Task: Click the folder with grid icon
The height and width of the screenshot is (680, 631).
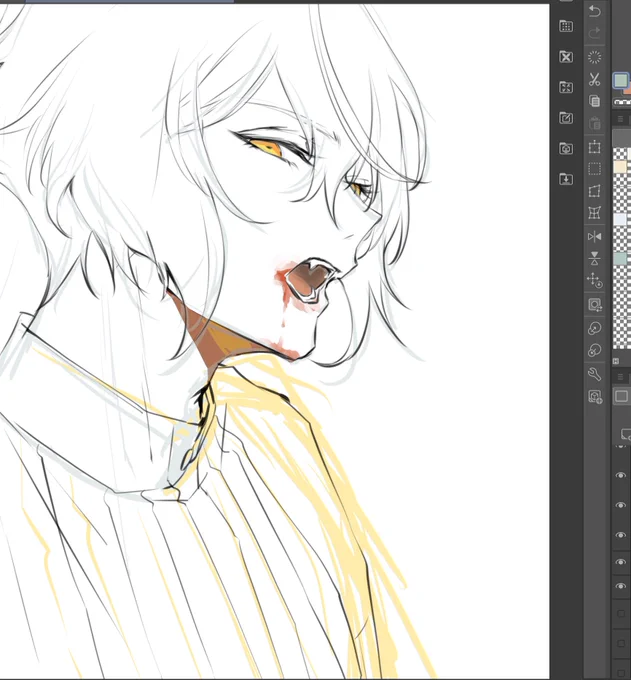Action: click(x=566, y=26)
